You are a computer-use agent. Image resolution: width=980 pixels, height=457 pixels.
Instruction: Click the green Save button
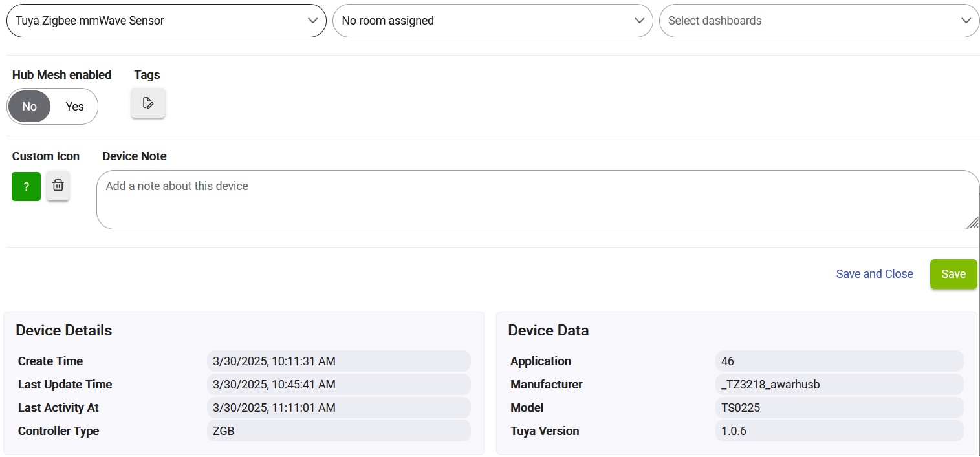[x=953, y=274]
